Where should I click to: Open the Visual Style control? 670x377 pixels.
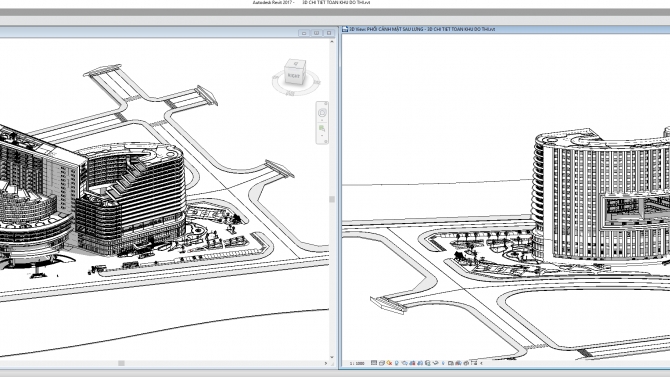point(382,363)
